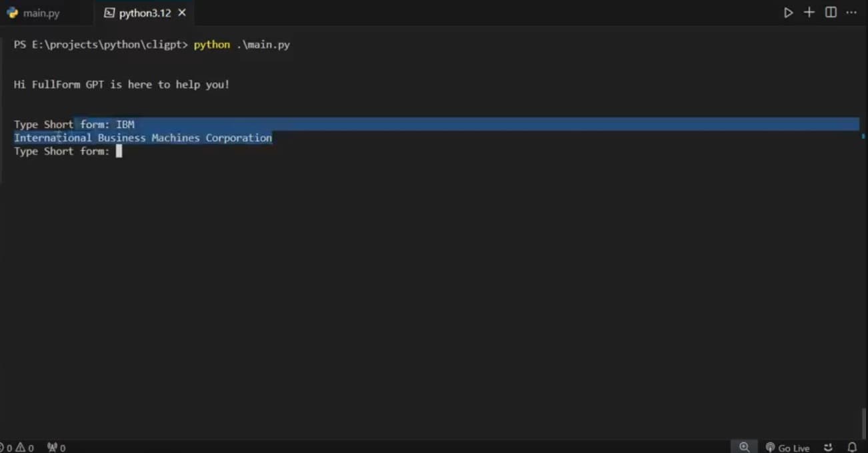Click the 'python .\main.py' command line text
868x453 pixels.
pyautogui.click(x=241, y=45)
